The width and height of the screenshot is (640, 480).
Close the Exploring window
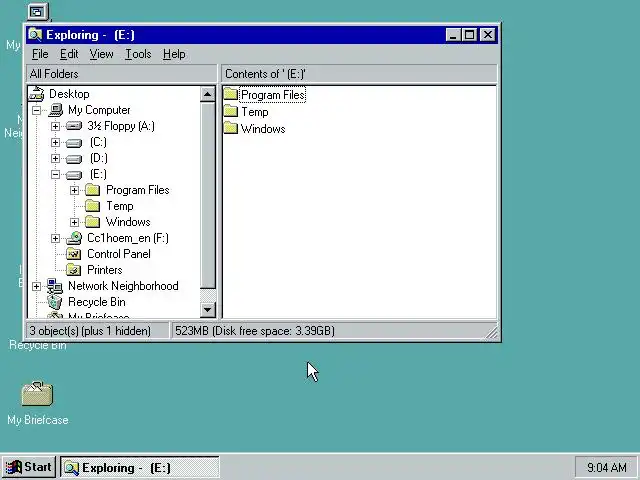tap(488, 35)
